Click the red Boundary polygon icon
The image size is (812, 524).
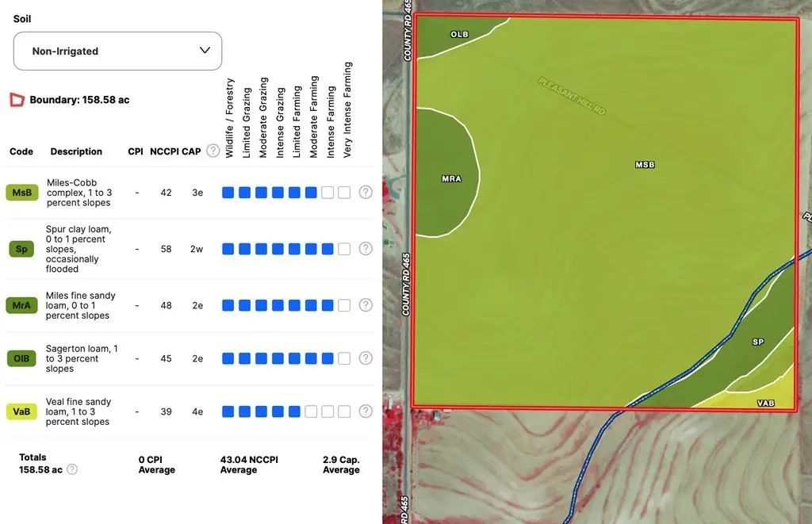pos(17,100)
